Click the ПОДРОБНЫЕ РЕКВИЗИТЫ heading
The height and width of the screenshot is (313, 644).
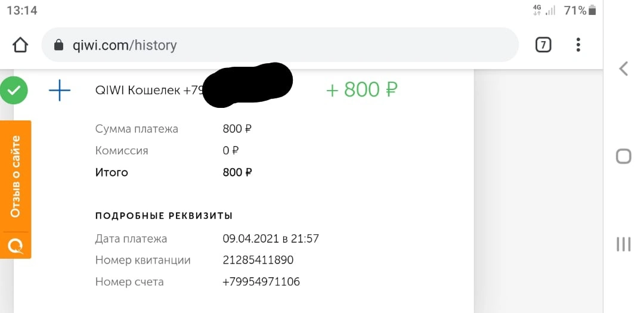(164, 216)
